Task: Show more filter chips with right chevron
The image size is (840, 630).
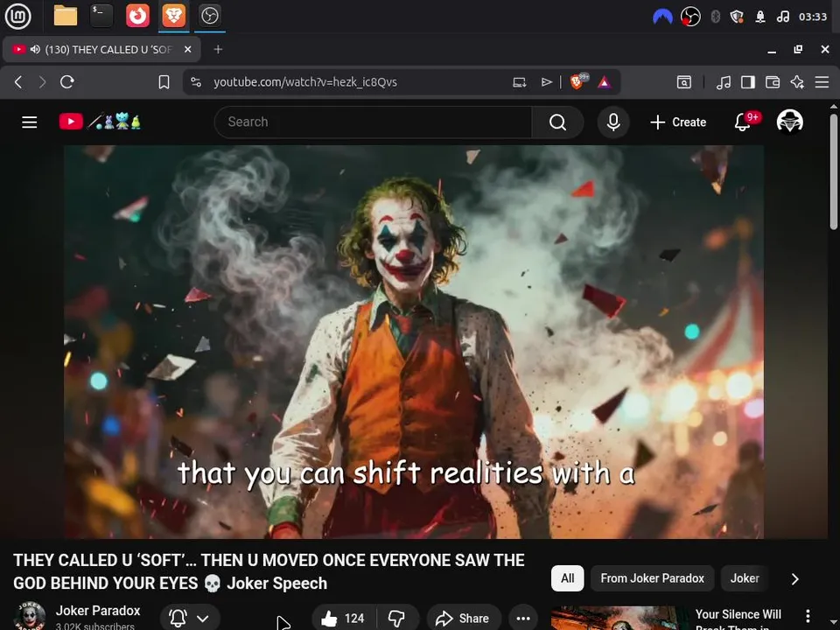Action: click(795, 578)
